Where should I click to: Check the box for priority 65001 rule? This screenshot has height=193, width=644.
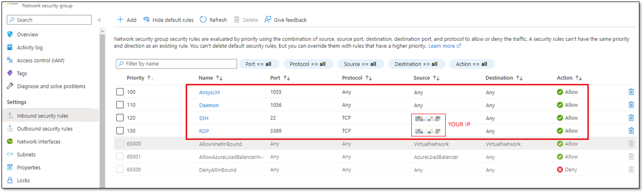pos(120,157)
